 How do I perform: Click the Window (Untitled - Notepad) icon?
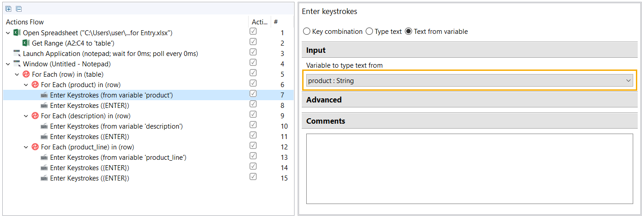(x=17, y=64)
